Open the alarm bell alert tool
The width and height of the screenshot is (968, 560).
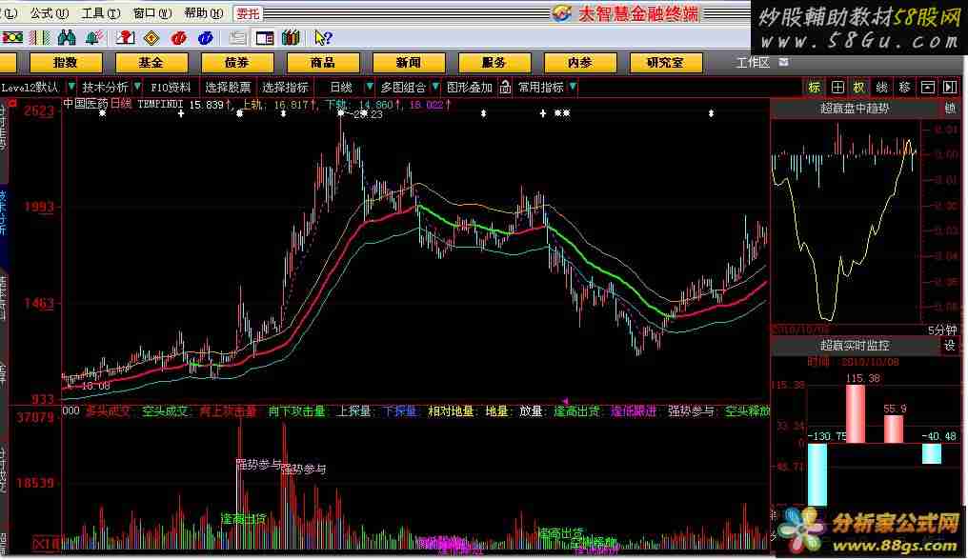coord(93,38)
